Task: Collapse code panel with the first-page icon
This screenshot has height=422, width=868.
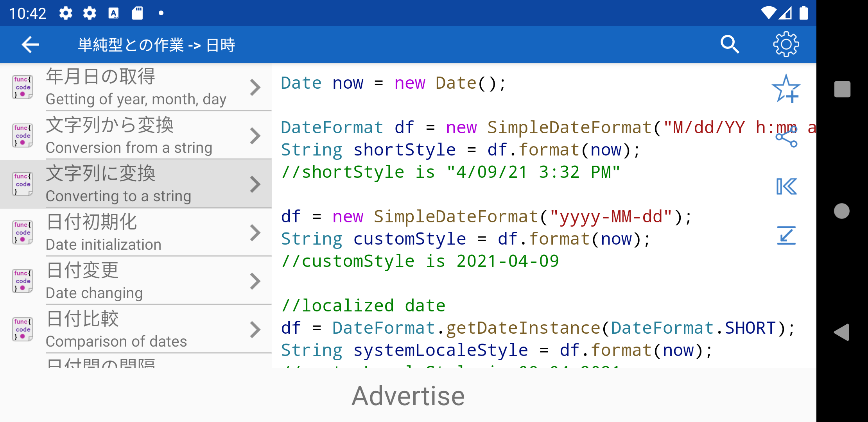Action: (786, 186)
